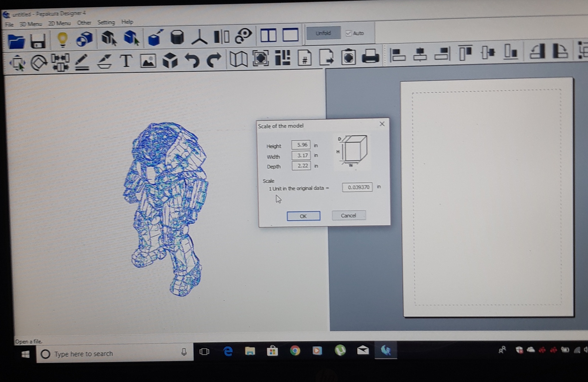Click the clipboard copy icon
Screen dimensions: 588x382
tap(348, 57)
